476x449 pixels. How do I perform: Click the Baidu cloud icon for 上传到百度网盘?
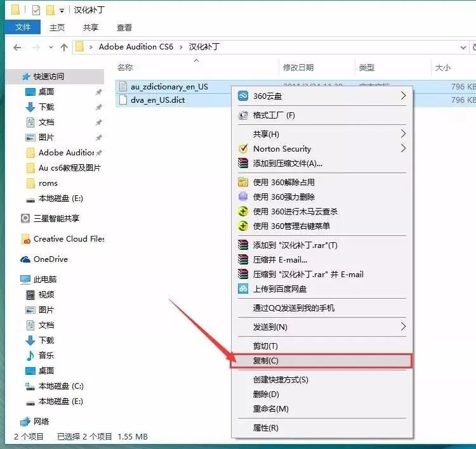243,289
